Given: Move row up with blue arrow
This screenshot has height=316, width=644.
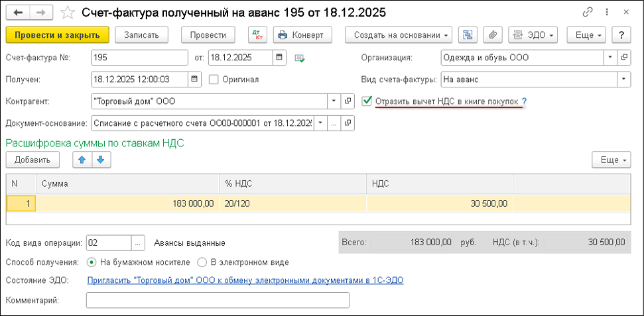Looking at the screenshot, I should point(82,160).
